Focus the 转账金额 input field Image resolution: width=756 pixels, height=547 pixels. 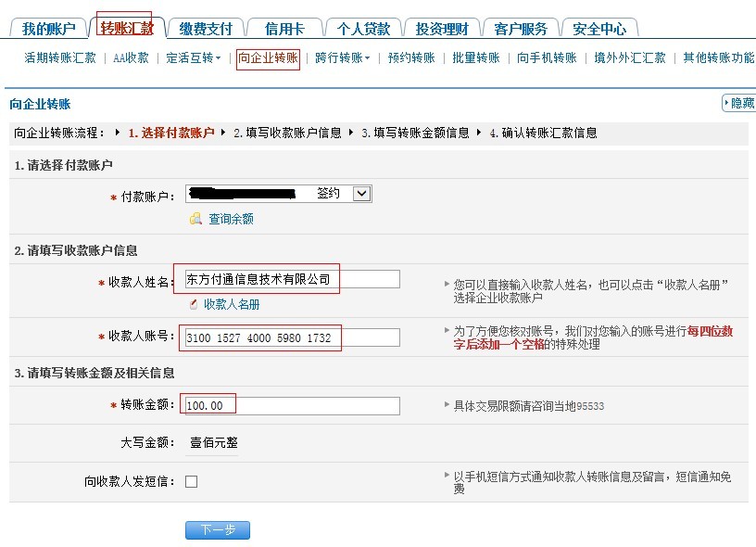click(292, 406)
